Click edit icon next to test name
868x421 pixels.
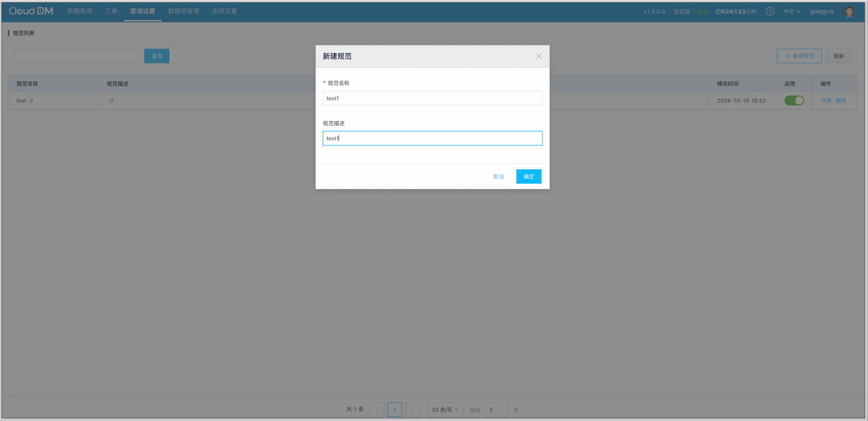coord(31,101)
